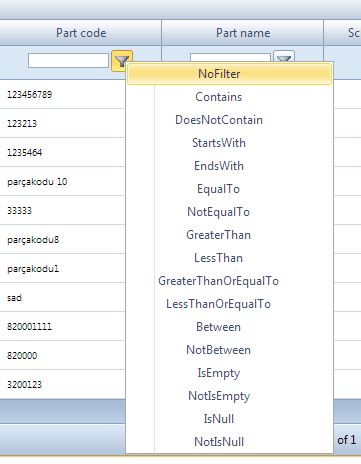Viewport: 361px width, 464px height.
Task: Choose the GreaterThan filter option
Action: tap(230, 235)
